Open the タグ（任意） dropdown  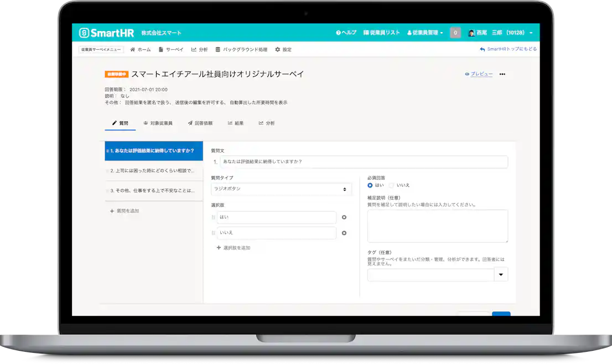point(501,274)
